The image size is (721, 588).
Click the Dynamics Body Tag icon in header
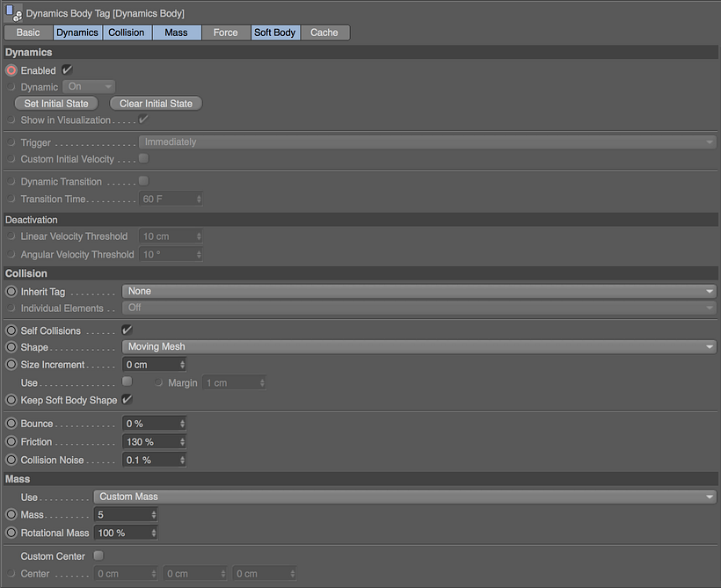tap(13, 13)
